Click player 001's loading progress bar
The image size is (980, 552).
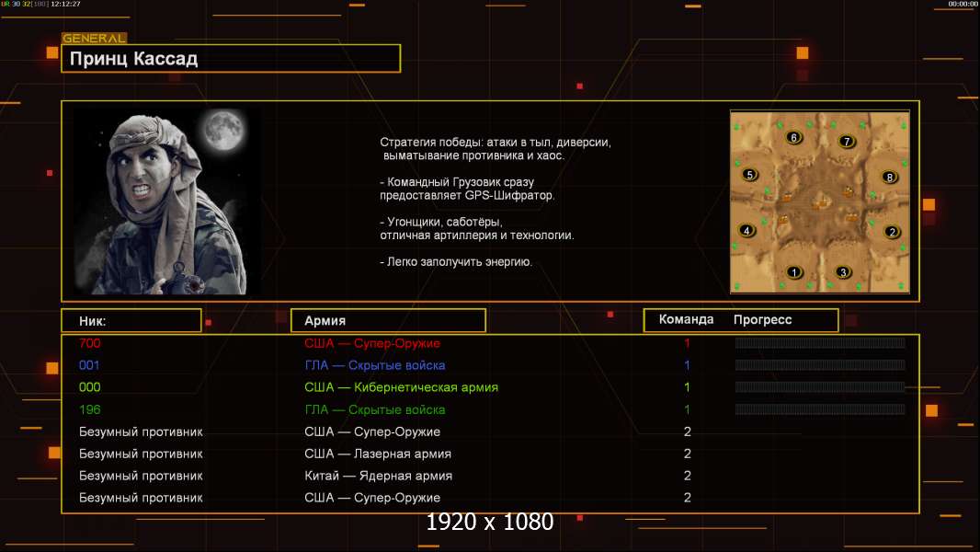820,365
